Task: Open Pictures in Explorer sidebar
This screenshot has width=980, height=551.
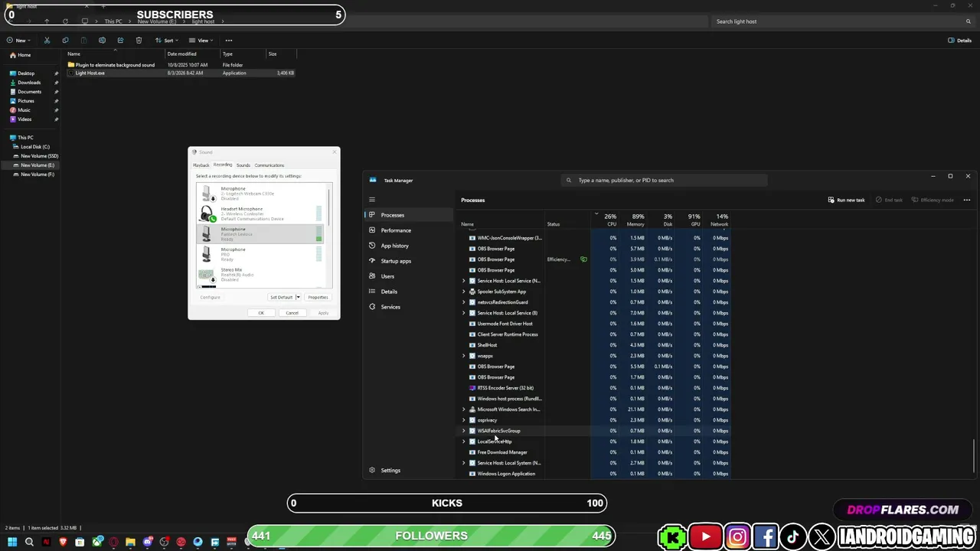Action: 26,101
